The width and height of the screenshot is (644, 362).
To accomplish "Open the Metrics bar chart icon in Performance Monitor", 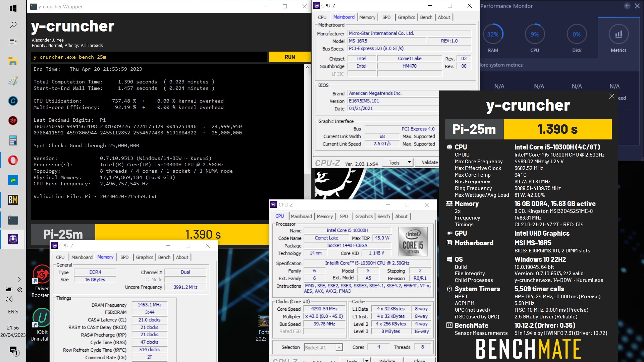I will click(x=619, y=35).
